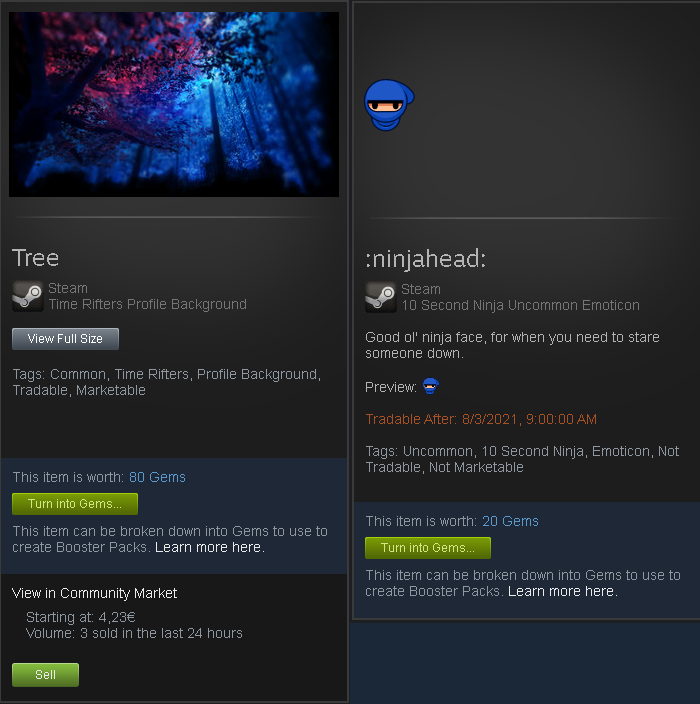Click the small ninja emoticon next to Preview
The width and height of the screenshot is (700, 704).
click(x=431, y=386)
